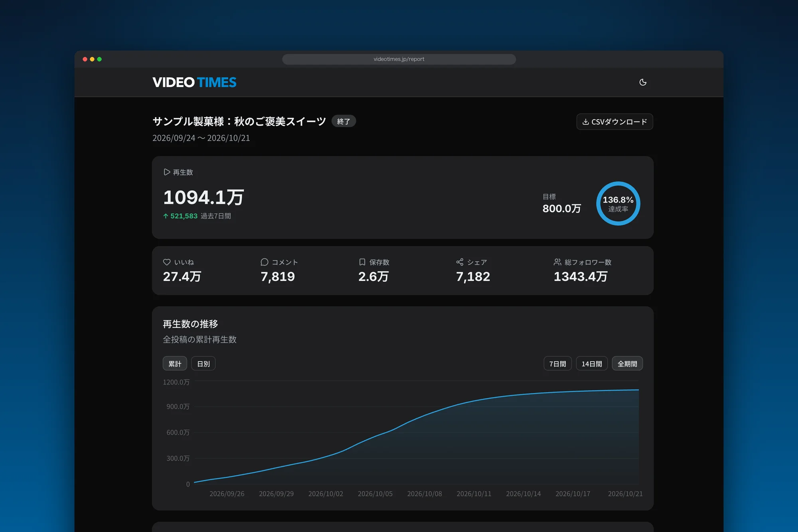This screenshot has height=532, width=798.
Task: Click the コメント speech bubble icon
Action: [264, 262]
